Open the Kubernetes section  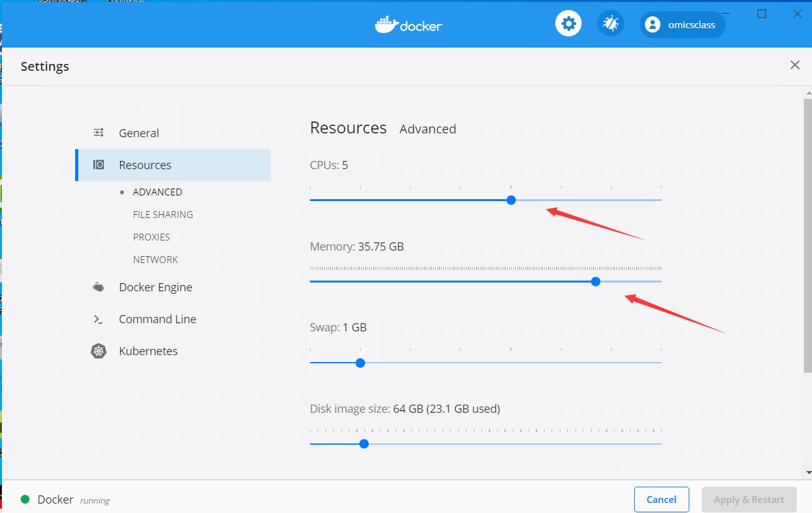[x=173, y=351]
